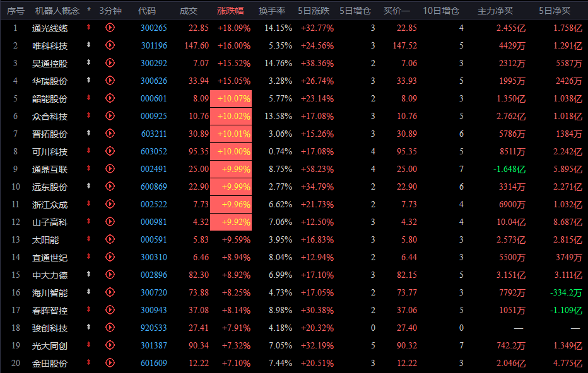Click the green -1.648亿 net buy value
This screenshot has height=373, width=588.
(509, 169)
